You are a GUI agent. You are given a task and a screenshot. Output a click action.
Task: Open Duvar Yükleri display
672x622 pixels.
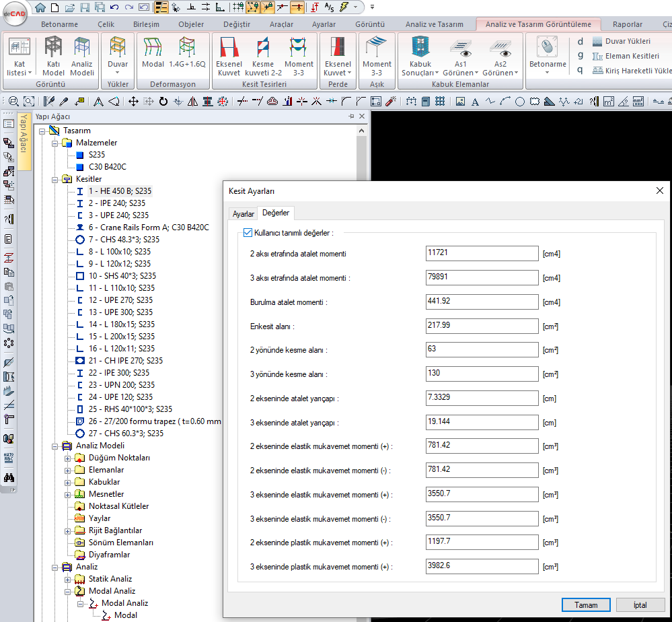(x=621, y=41)
